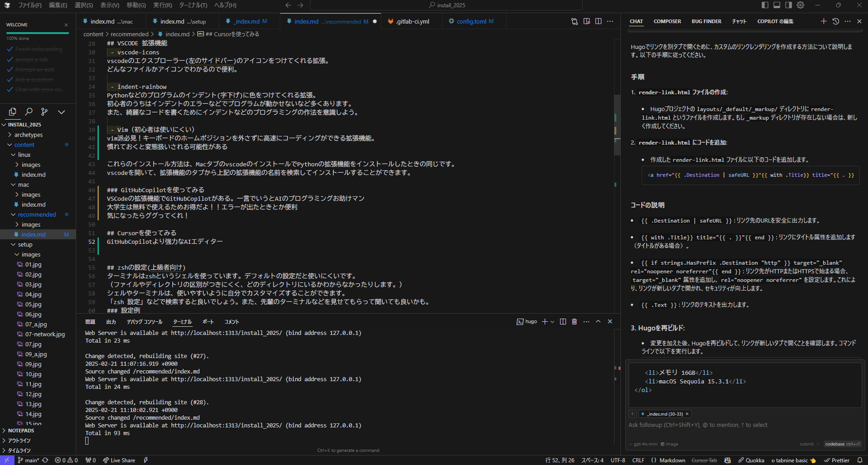Click the trash icon to kill terminal
Screen dimensions: 868x465
click(x=574, y=321)
